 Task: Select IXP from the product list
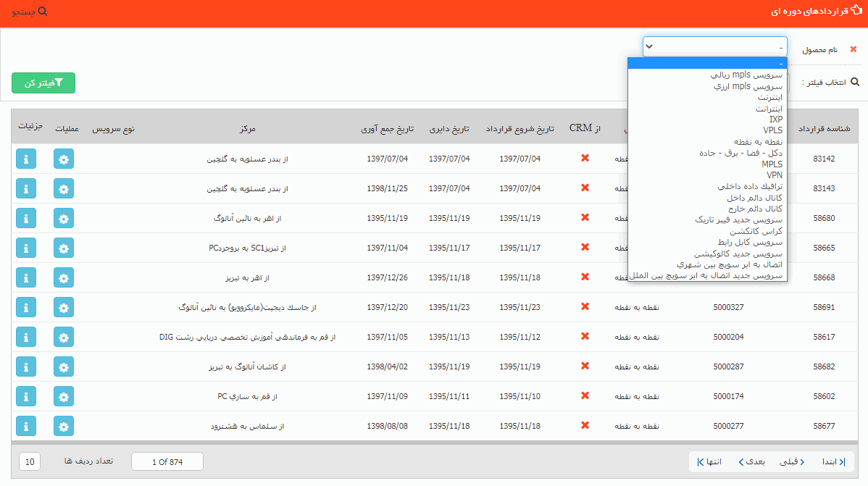(775, 120)
